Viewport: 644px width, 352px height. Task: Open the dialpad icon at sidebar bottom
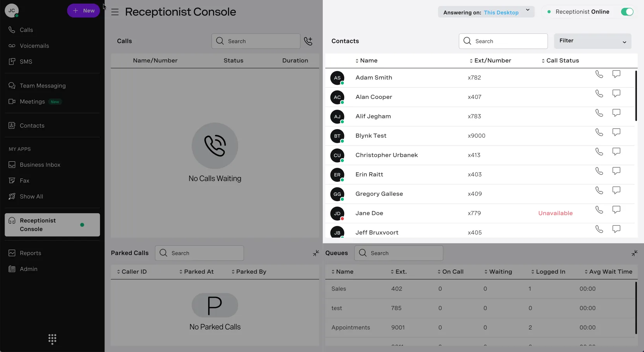(x=52, y=339)
